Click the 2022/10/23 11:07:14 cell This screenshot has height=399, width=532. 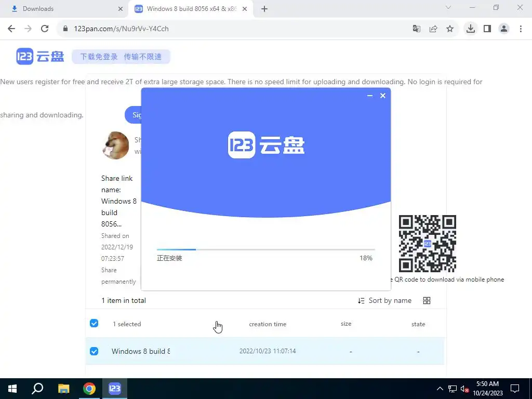point(268,351)
